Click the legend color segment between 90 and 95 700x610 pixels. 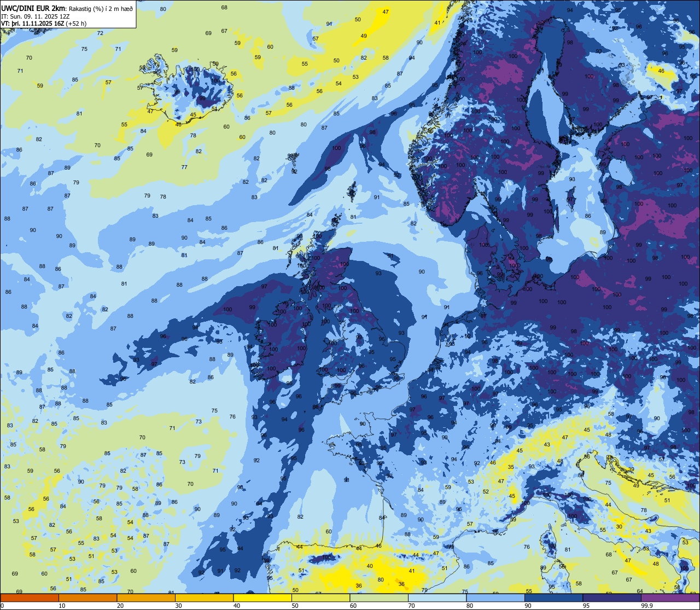[553, 597]
